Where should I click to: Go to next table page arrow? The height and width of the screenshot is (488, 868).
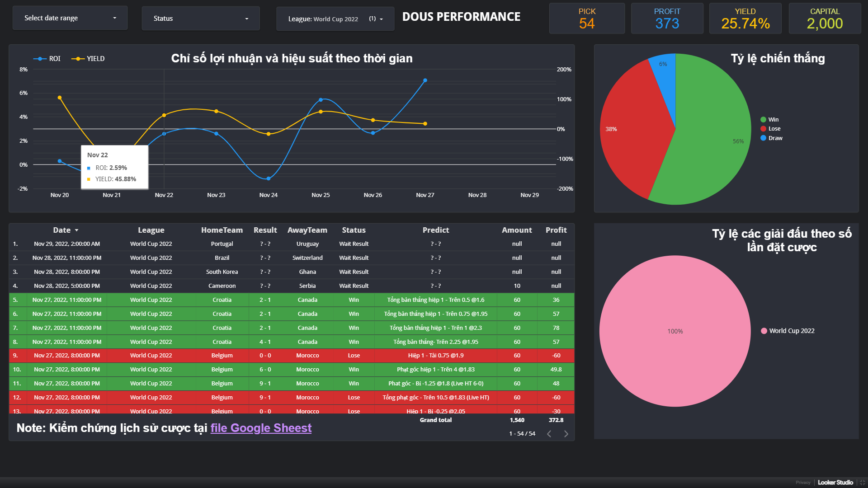566,434
